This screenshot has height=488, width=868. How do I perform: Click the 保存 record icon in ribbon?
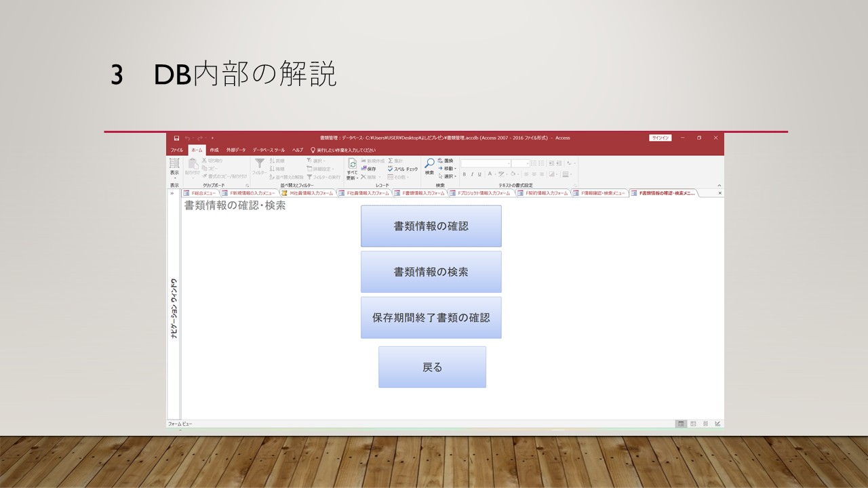(368, 169)
